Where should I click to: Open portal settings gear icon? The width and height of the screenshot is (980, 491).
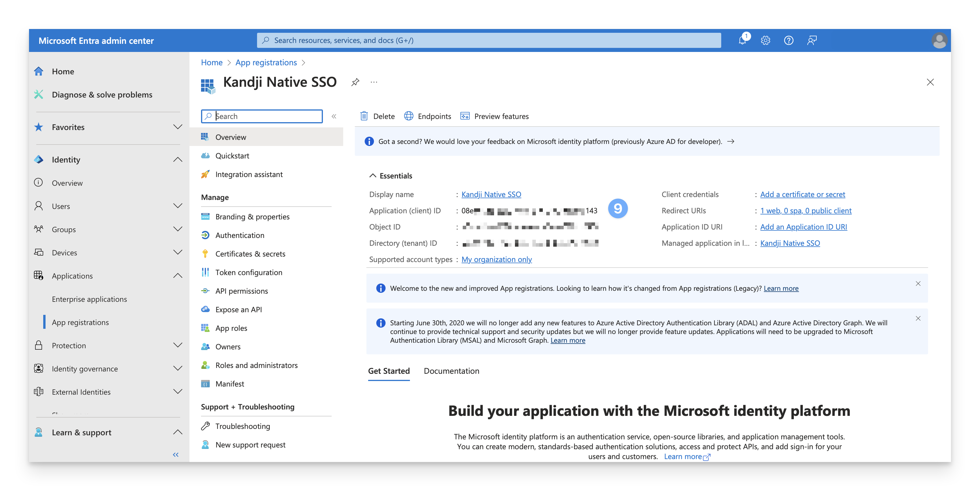click(765, 40)
